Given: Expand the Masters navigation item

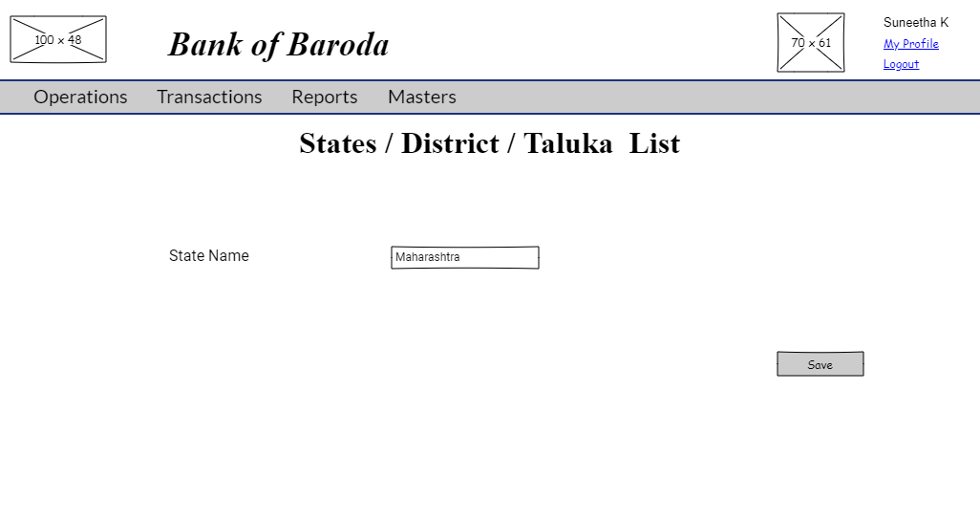Looking at the screenshot, I should (x=422, y=97).
